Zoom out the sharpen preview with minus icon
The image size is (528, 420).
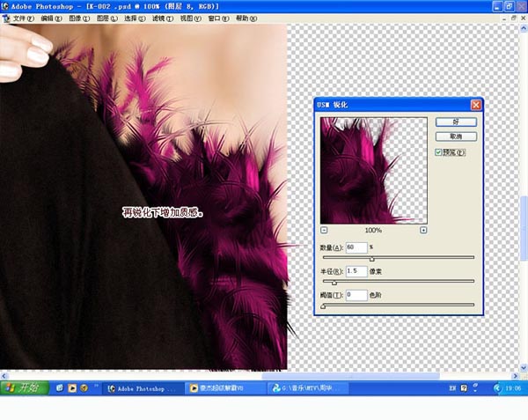coord(324,231)
